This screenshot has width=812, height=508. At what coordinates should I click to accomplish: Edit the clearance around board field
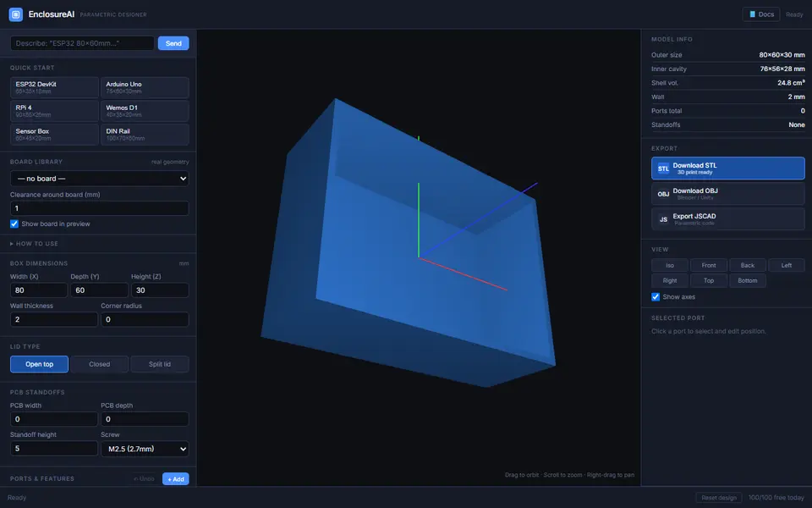coord(100,208)
